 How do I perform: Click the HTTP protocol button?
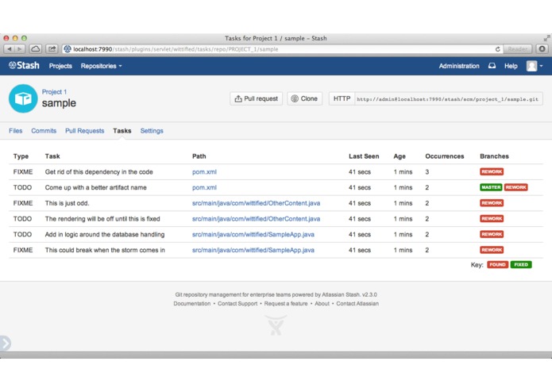(342, 98)
